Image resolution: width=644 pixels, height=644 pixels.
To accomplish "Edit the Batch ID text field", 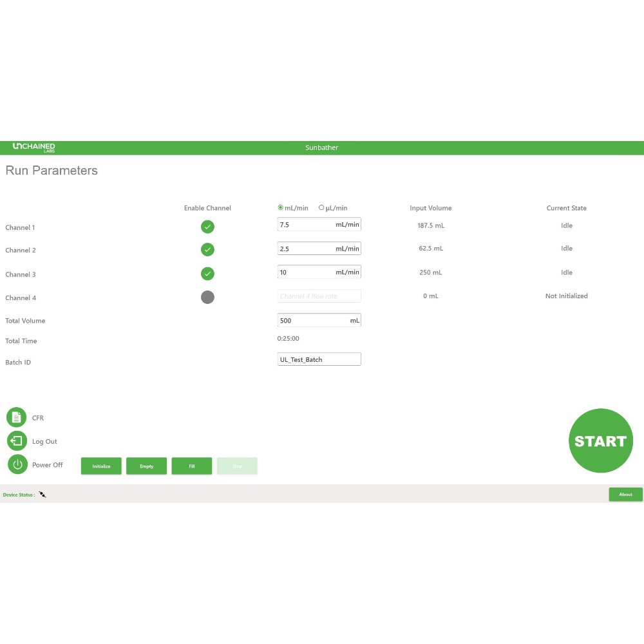I will tap(319, 359).
